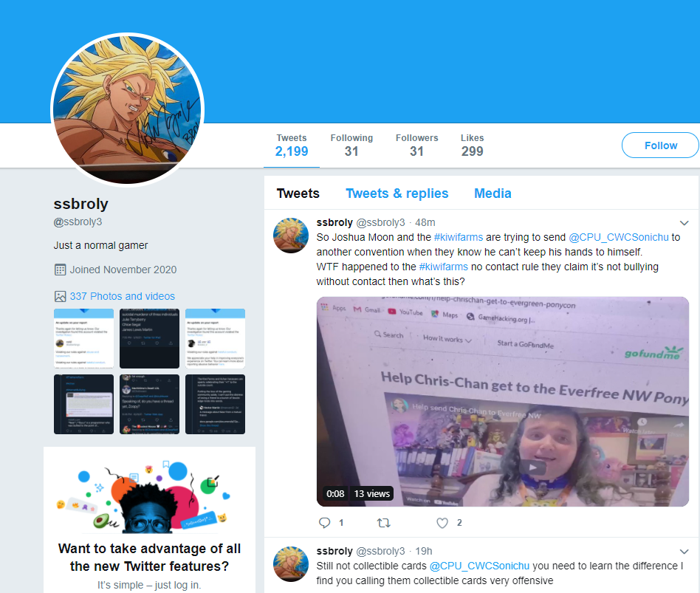Expand the chevron menu on the 19h tweet

(x=684, y=552)
